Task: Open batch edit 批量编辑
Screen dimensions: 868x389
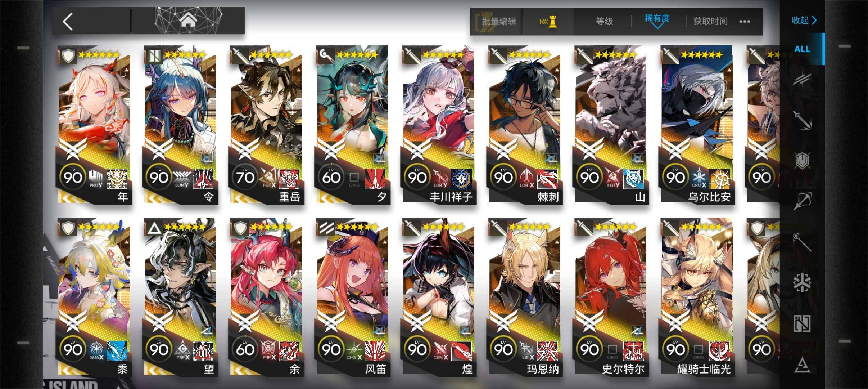Action: pos(499,22)
